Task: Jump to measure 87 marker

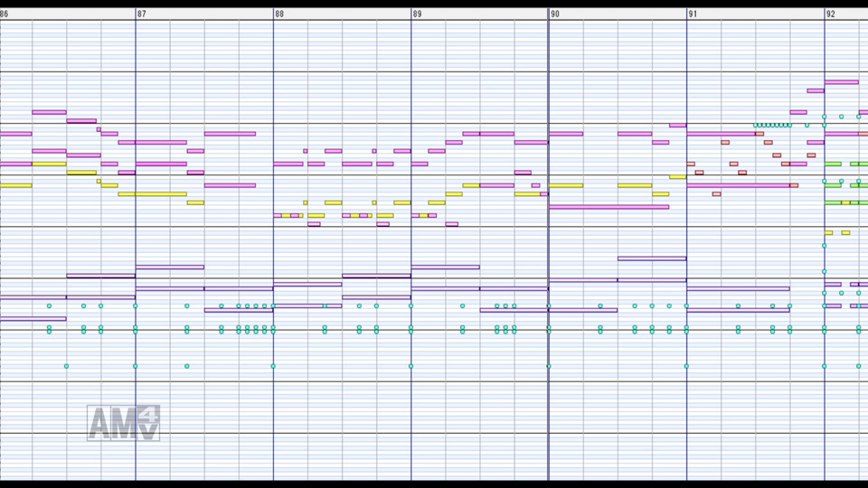Action: (142, 14)
